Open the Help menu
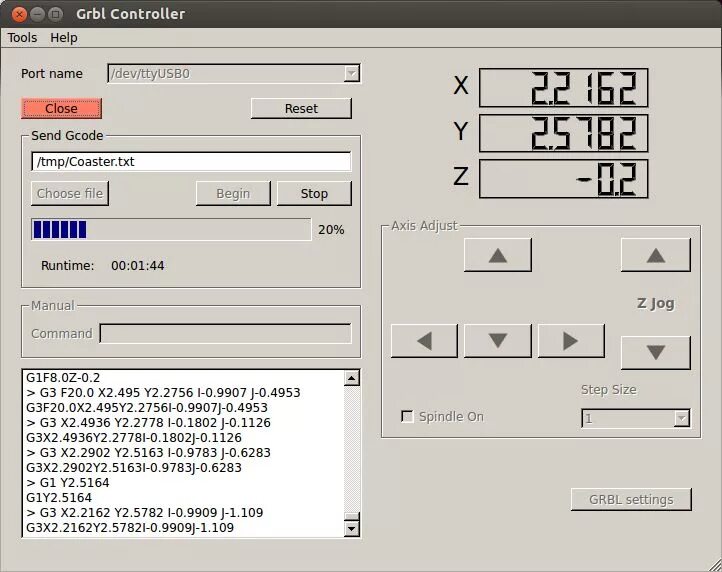 tap(64, 37)
